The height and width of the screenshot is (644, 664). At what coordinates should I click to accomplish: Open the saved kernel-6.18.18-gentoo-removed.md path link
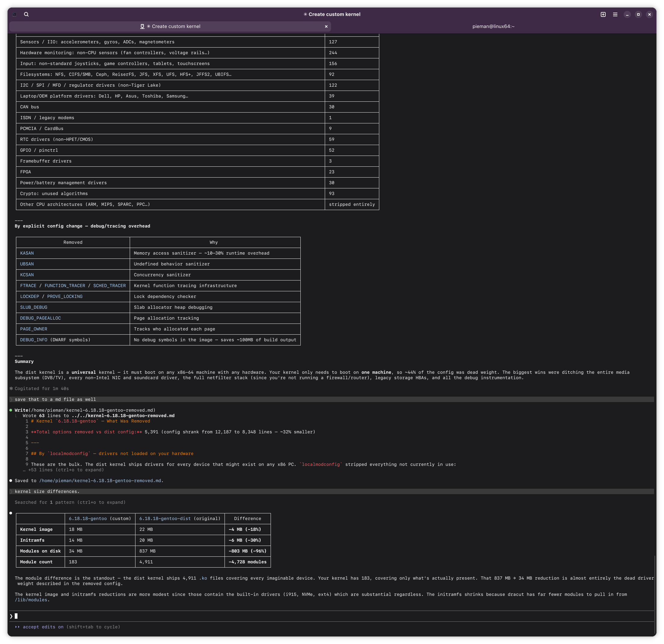point(100,481)
